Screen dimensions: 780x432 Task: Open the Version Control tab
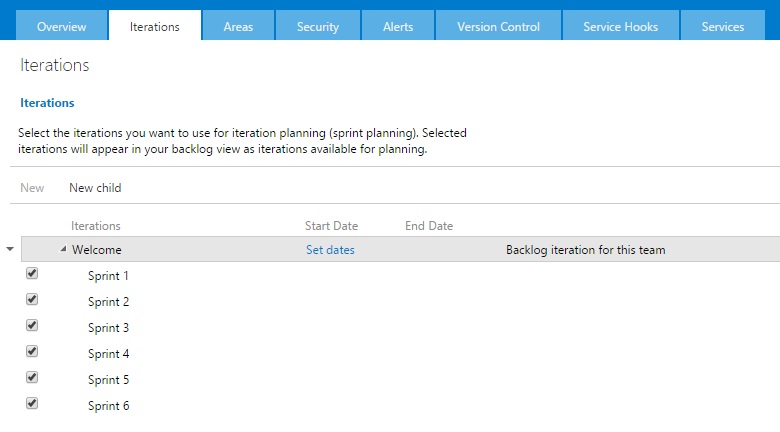coord(498,27)
